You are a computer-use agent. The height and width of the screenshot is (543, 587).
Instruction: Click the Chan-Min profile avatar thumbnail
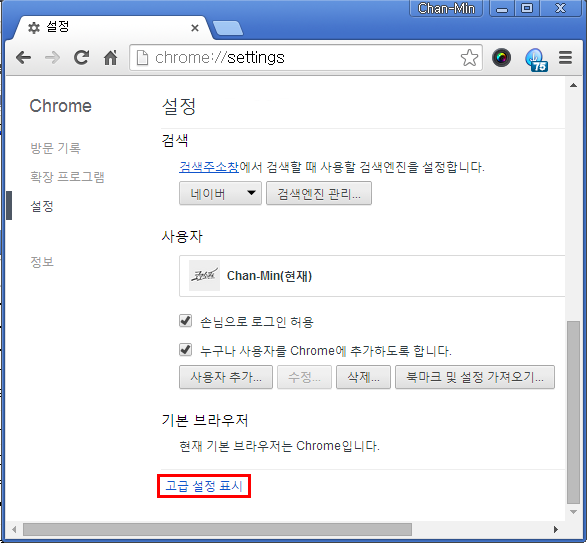pos(204,276)
